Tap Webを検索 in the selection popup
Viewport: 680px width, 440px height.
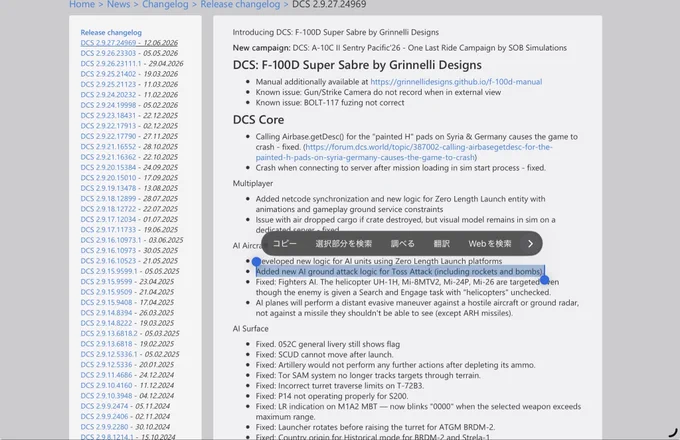(490, 244)
